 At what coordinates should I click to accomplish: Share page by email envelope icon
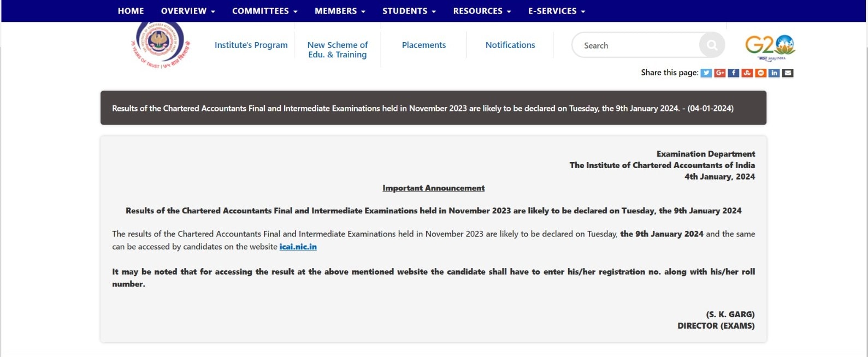788,73
